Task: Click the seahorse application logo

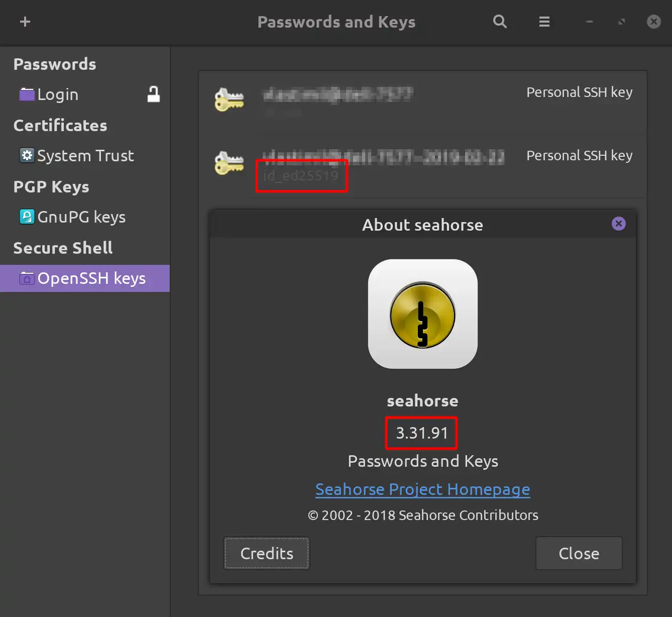Action: 422,314
